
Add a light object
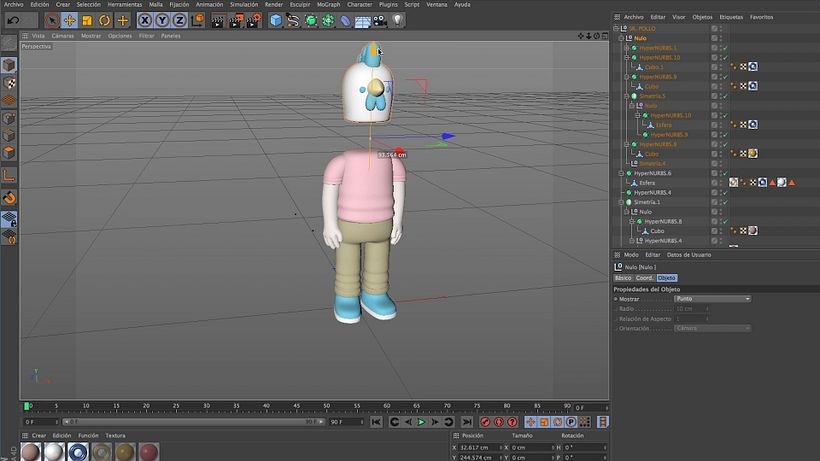398,20
